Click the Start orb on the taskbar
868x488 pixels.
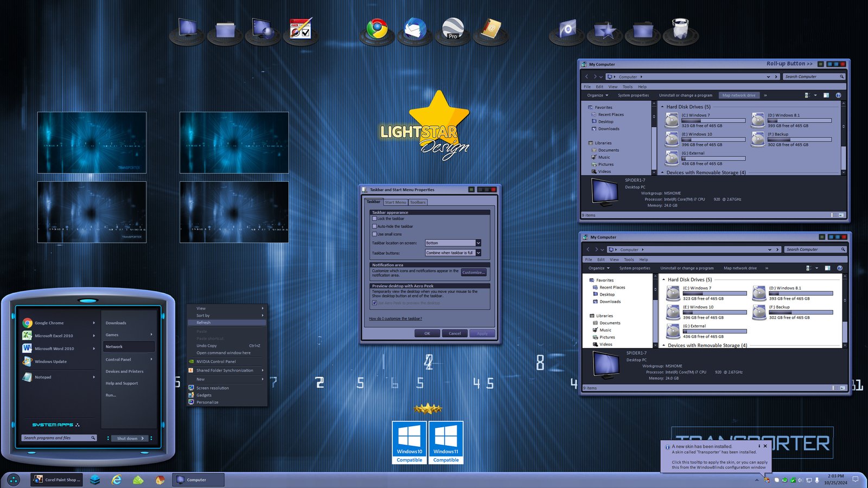[x=14, y=480]
